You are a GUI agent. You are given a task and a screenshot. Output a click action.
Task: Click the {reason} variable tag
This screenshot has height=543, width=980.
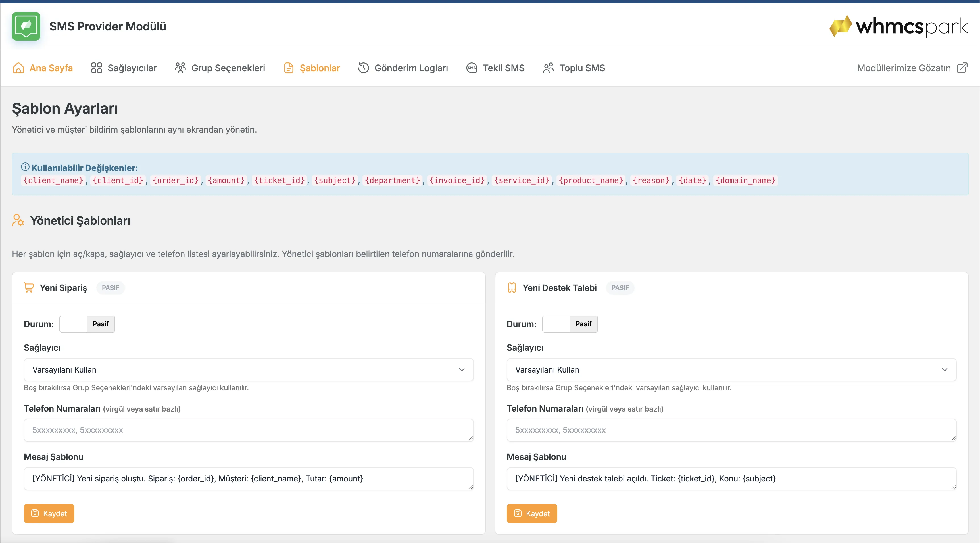click(x=651, y=180)
